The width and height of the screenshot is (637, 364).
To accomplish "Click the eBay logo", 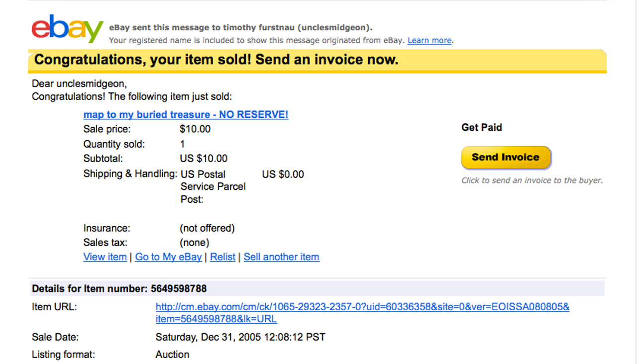I will click(68, 29).
